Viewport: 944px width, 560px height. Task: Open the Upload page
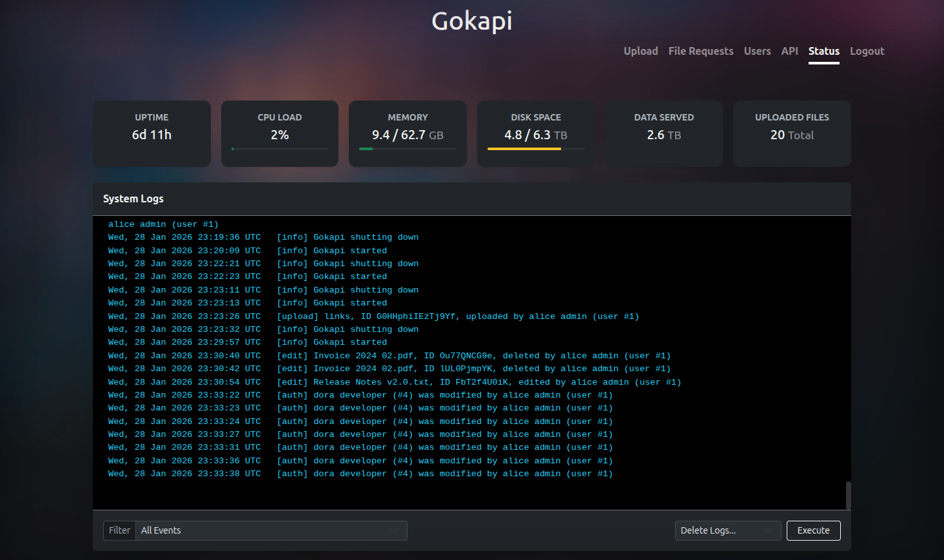(640, 51)
